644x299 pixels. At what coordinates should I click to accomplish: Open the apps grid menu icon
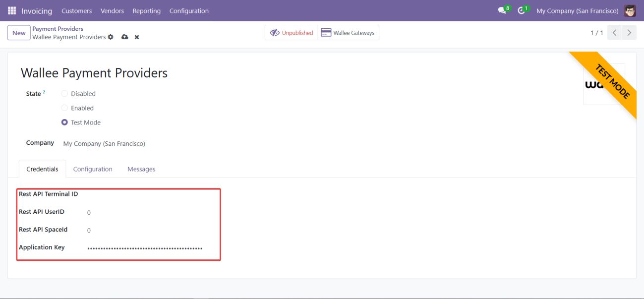pos(12,11)
